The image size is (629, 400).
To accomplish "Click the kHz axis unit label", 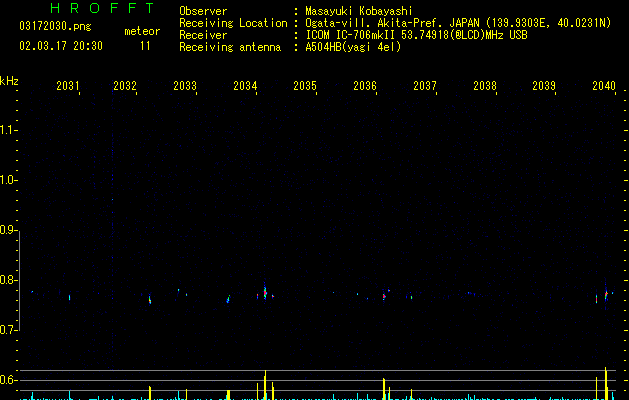I will click(9, 81).
